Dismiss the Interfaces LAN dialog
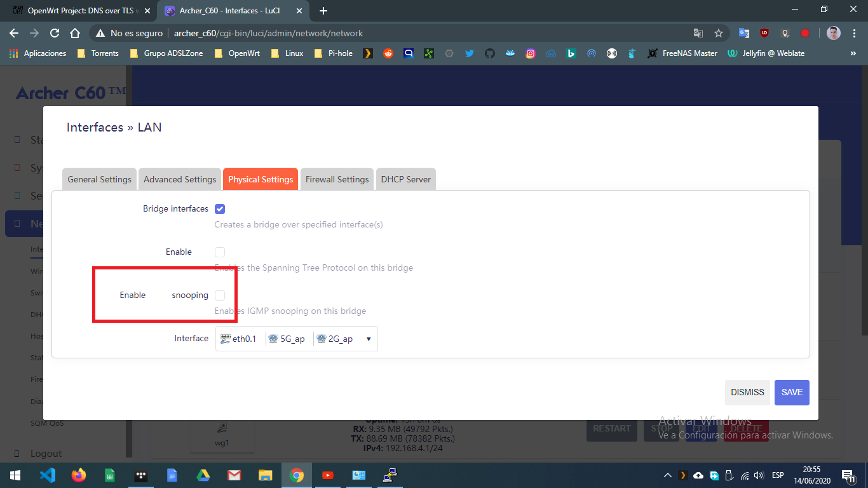 [747, 392]
